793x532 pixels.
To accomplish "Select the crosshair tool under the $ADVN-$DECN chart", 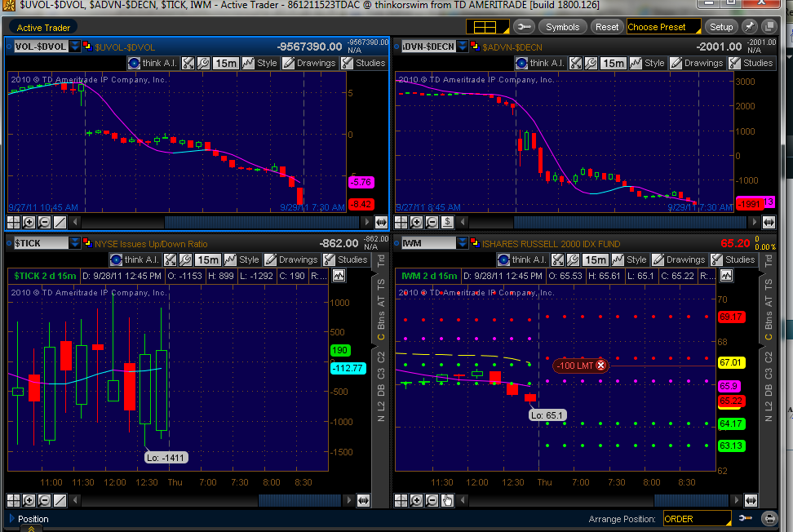I will [401, 222].
